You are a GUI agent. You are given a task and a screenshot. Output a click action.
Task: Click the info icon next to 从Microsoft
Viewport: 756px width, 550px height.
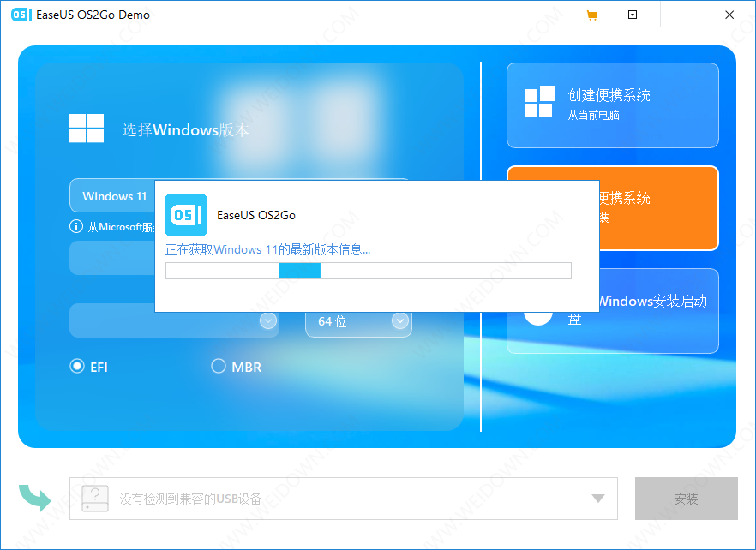[x=76, y=226]
